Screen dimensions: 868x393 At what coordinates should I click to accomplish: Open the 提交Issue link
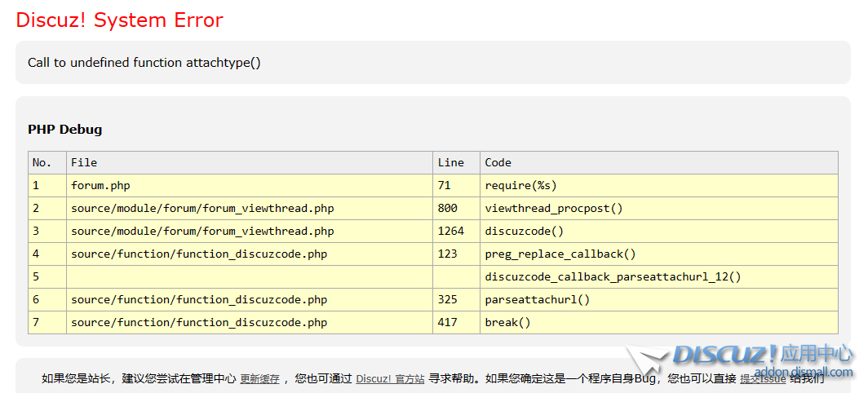tap(763, 379)
